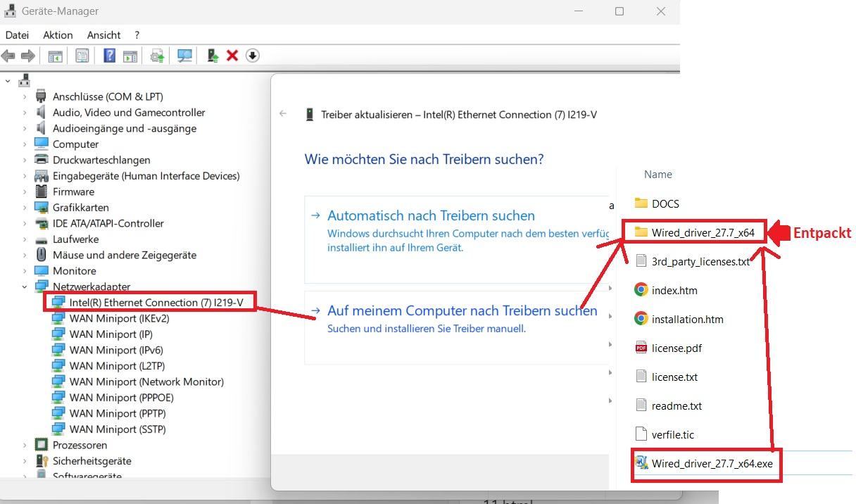Collapse the root computer node
Screen dimensions: 856x504
(x=8, y=81)
